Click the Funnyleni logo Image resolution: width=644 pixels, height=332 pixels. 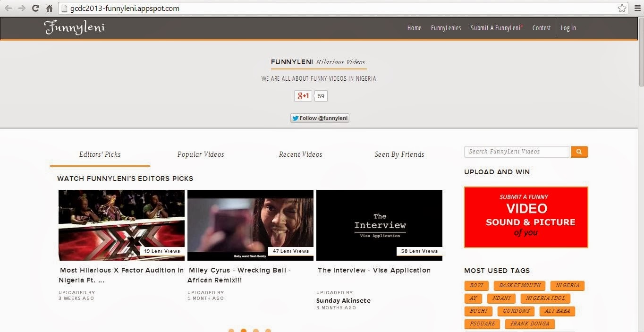click(x=75, y=28)
